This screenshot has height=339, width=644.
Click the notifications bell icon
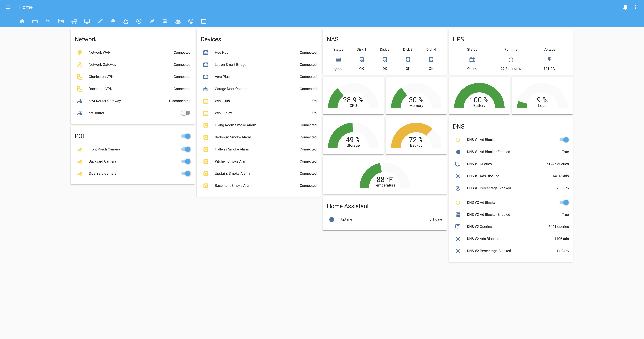[625, 7]
